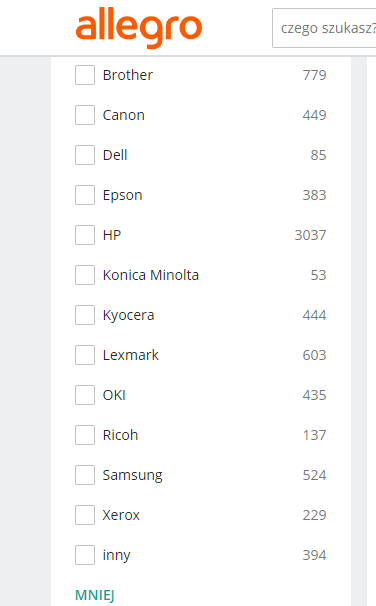Check the Brother brand checkbox
376x606 pixels.
click(x=85, y=75)
